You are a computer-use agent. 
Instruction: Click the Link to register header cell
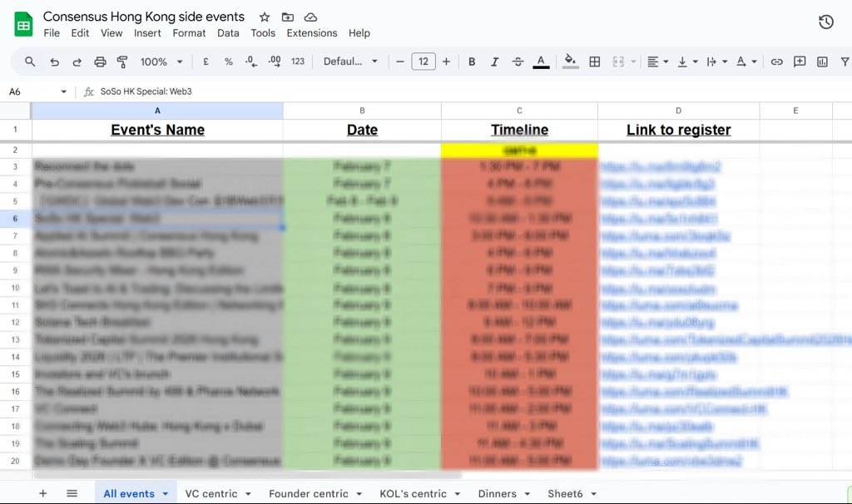[x=679, y=131]
